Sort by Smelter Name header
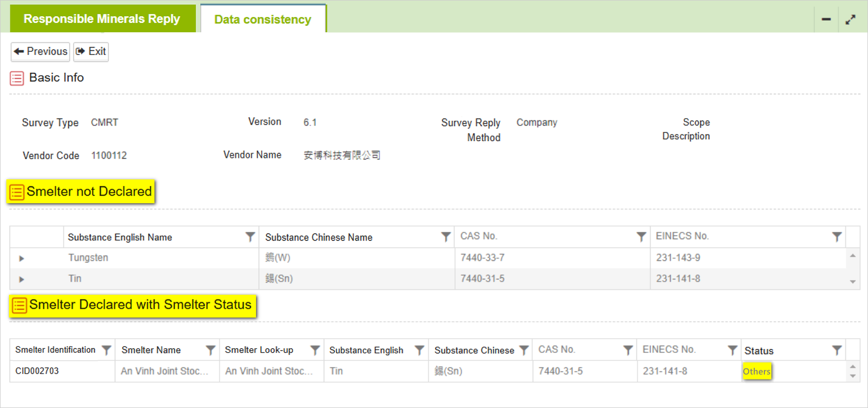868x408 pixels. (x=151, y=350)
